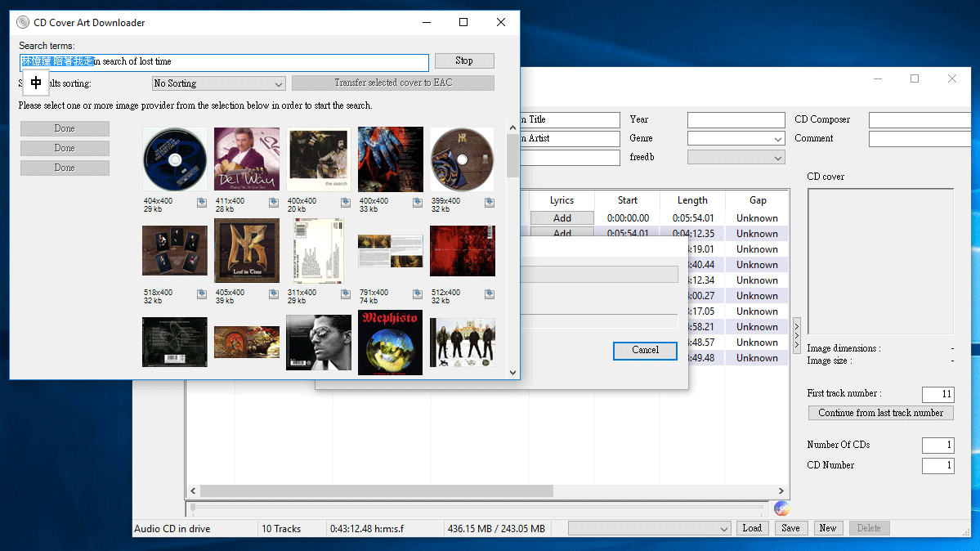Screen dimensions: 980x551
Task: Click the Comment field in EAC
Action: (920, 139)
